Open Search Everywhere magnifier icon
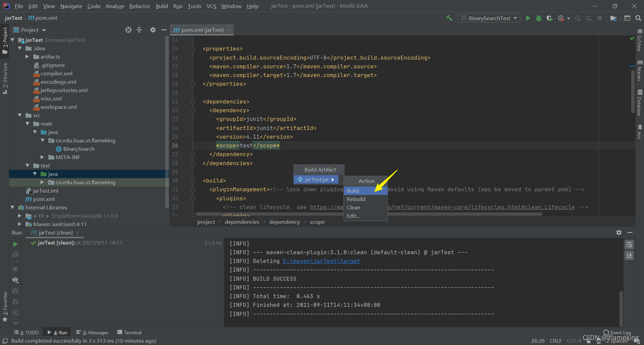644x345 pixels. [x=638, y=18]
